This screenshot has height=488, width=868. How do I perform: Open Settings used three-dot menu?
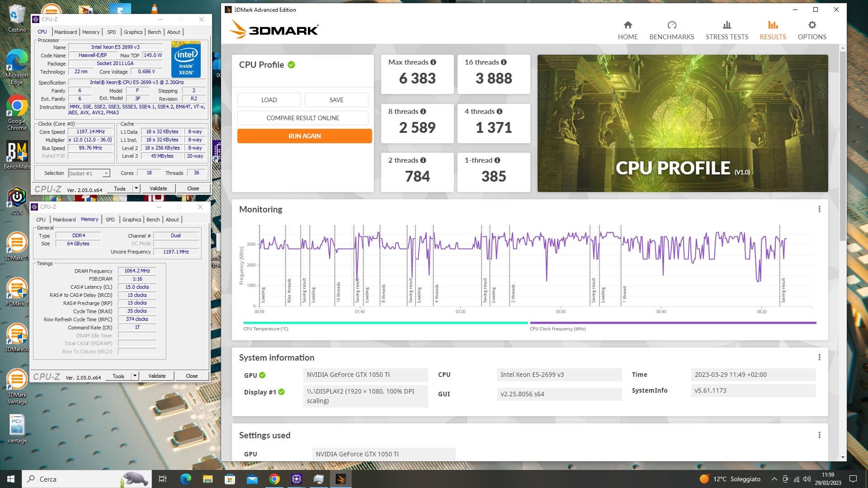tap(819, 435)
